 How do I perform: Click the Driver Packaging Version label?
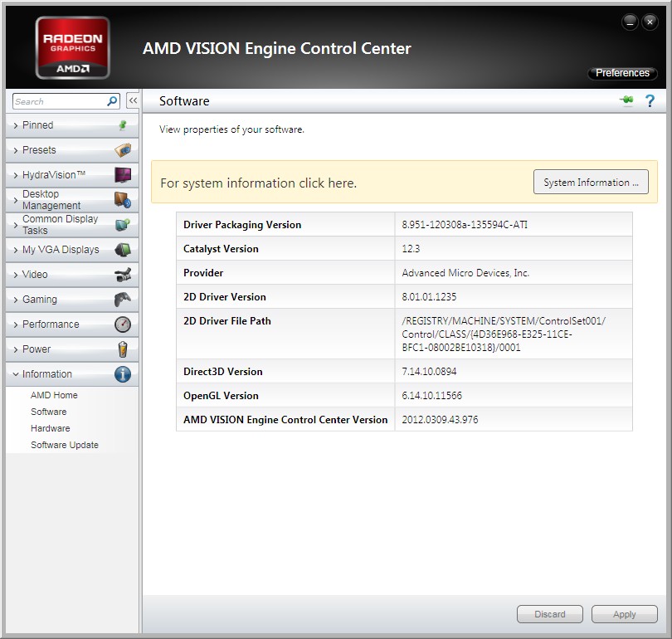click(242, 225)
